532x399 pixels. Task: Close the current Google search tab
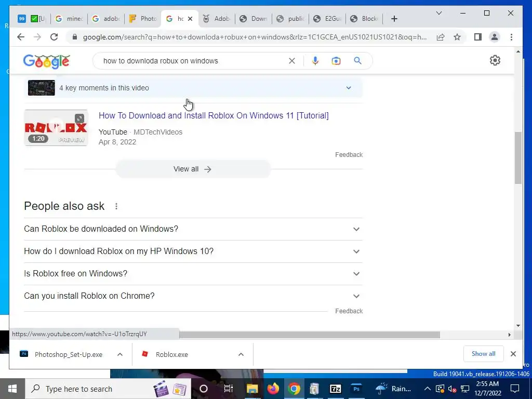190,19
